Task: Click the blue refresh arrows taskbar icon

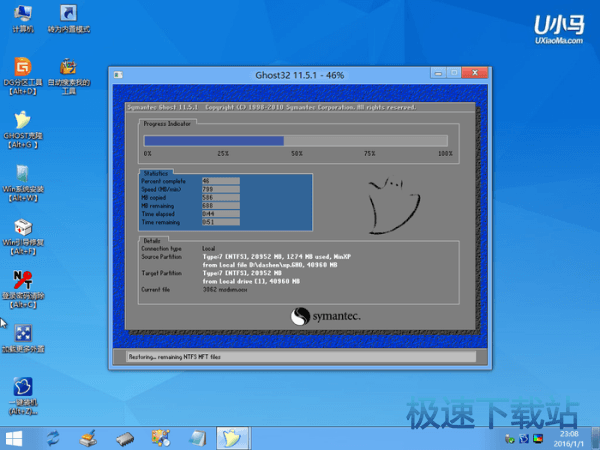Action: coord(53,439)
